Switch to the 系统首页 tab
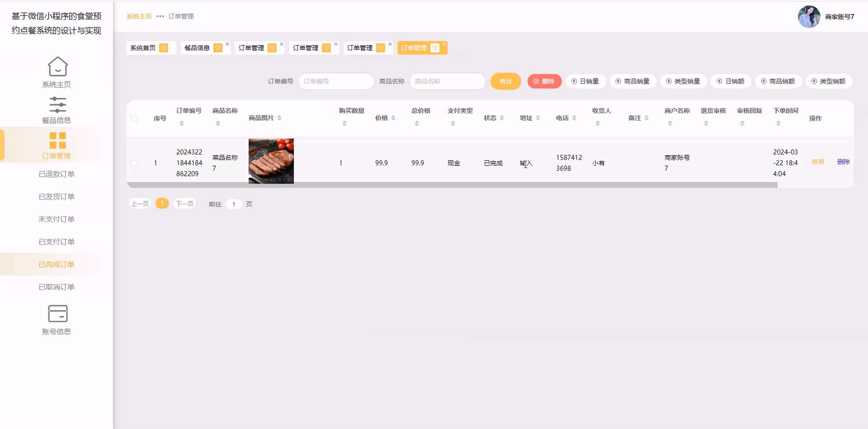This screenshot has height=429, width=868. [151, 48]
